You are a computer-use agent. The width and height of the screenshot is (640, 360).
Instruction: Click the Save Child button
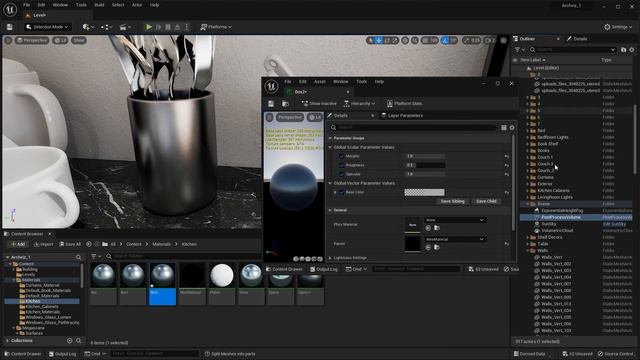(x=486, y=201)
